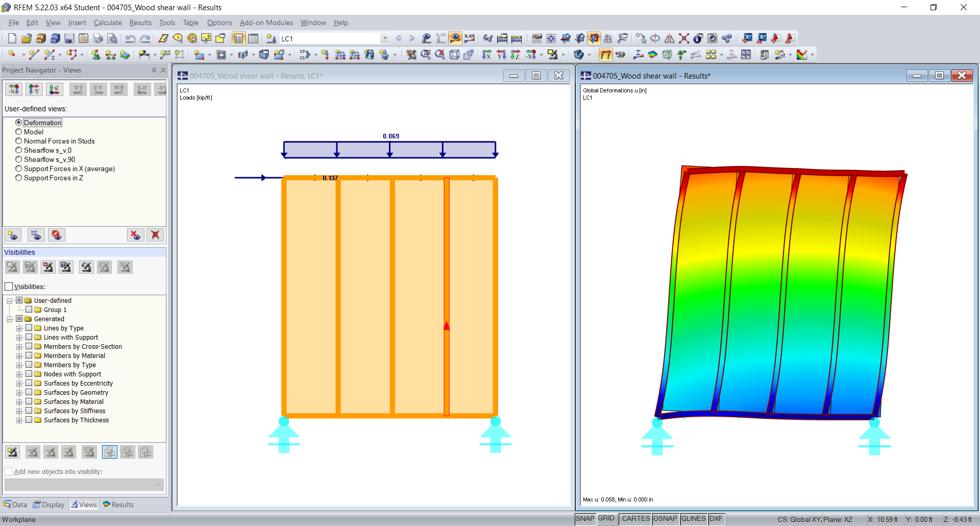The height and width of the screenshot is (526, 980).
Task: Click the mirror triangles icon in toolbar
Action: coord(670,38)
